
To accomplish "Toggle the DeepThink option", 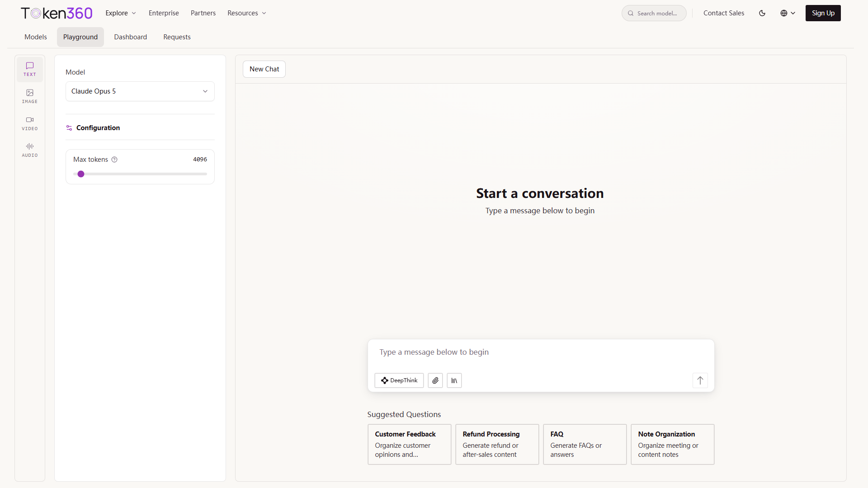I will pos(399,380).
